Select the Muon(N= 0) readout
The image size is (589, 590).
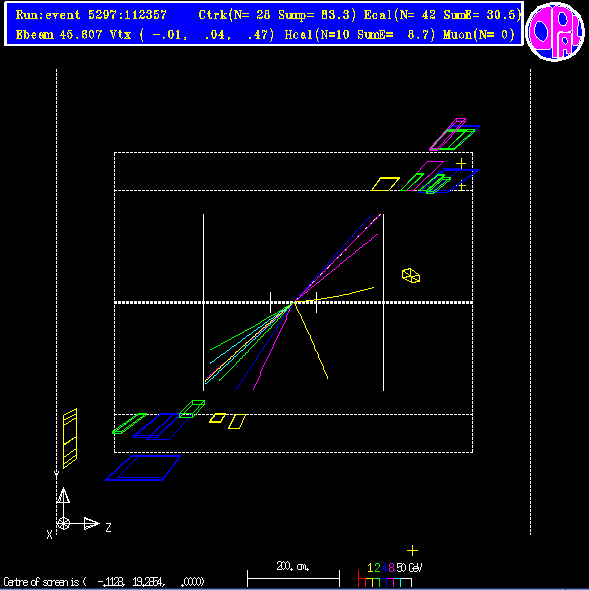478,35
